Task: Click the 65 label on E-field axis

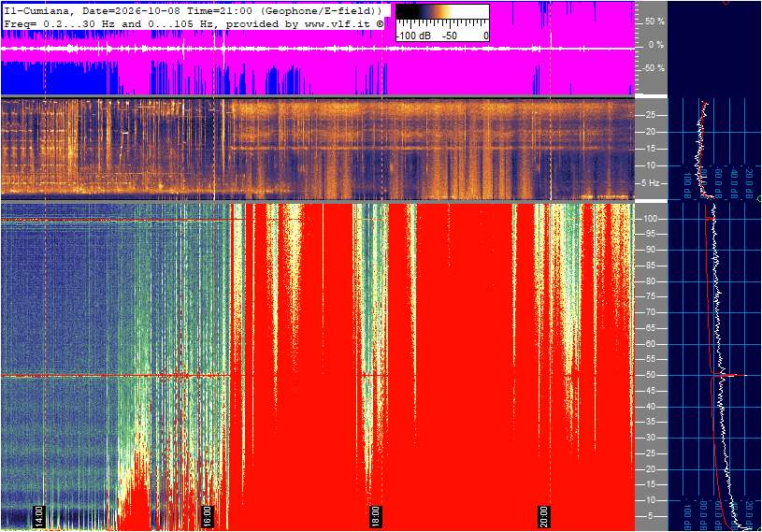Action: [650, 328]
